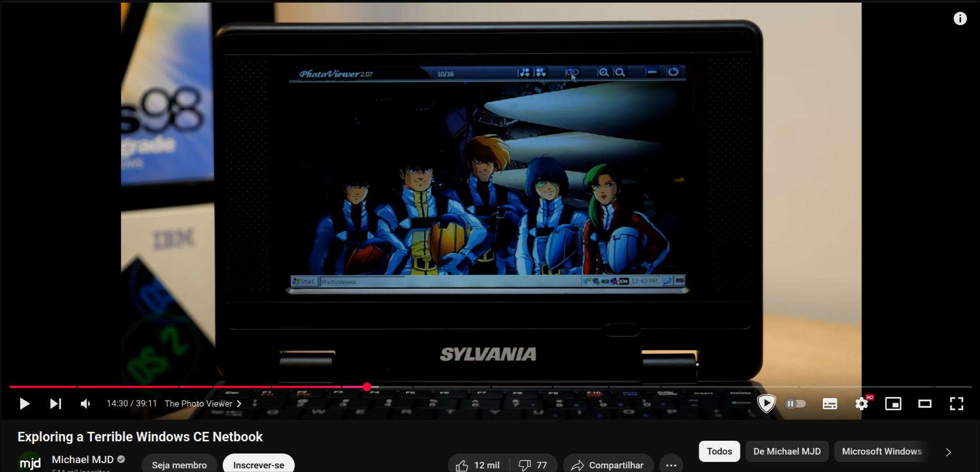Image resolution: width=980 pixels, height=472 pixels.
Task: Play the video
Action: [24, 404]
